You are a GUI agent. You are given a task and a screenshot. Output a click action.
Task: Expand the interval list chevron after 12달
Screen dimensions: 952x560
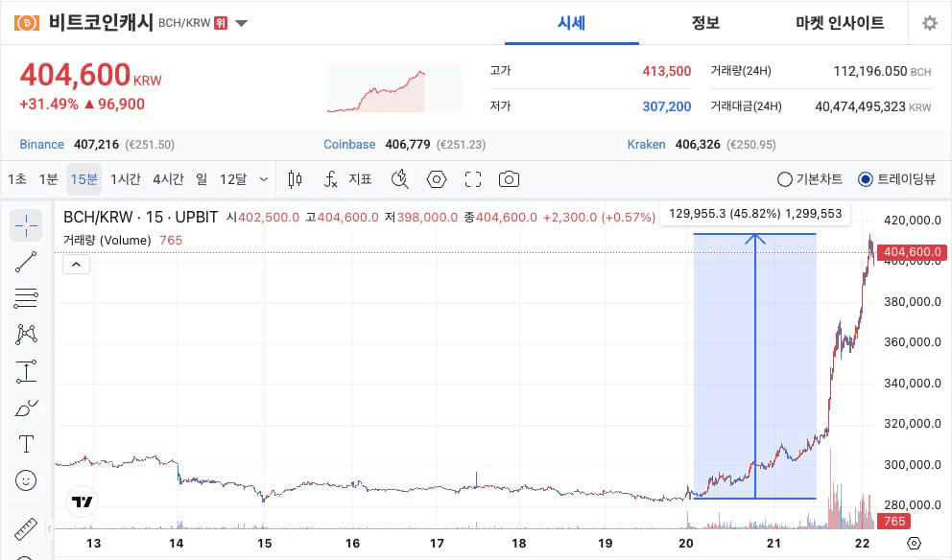[x=264, y=179]
